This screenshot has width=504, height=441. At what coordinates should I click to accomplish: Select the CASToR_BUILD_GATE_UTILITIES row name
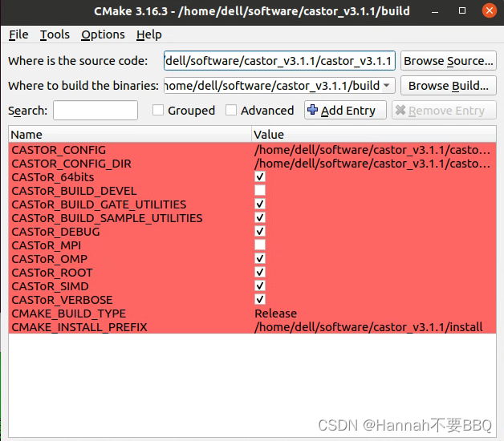[x=99, y=204]
